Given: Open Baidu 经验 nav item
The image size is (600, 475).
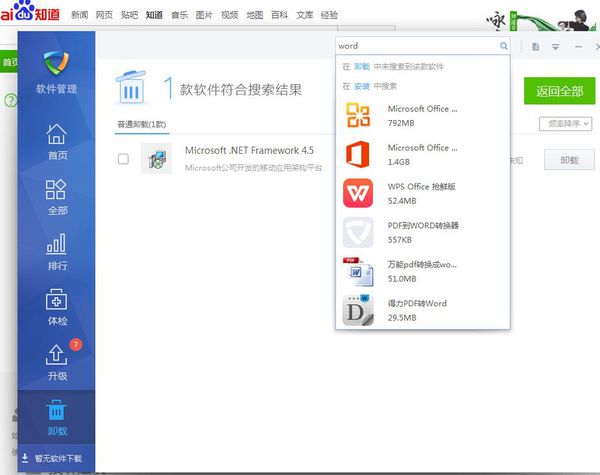Looking at the screenshot, I should [329, 15].
